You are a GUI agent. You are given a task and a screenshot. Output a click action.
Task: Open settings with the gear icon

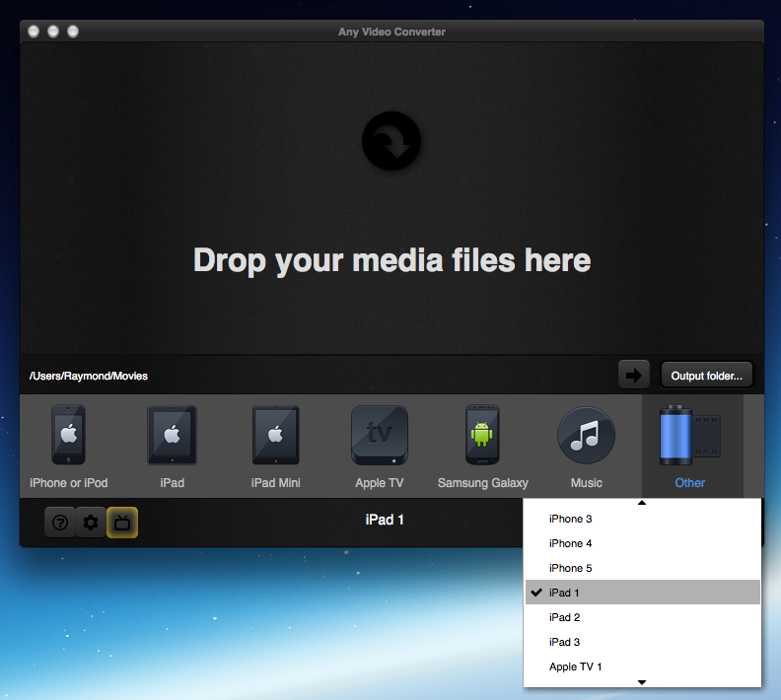[91, 523]
